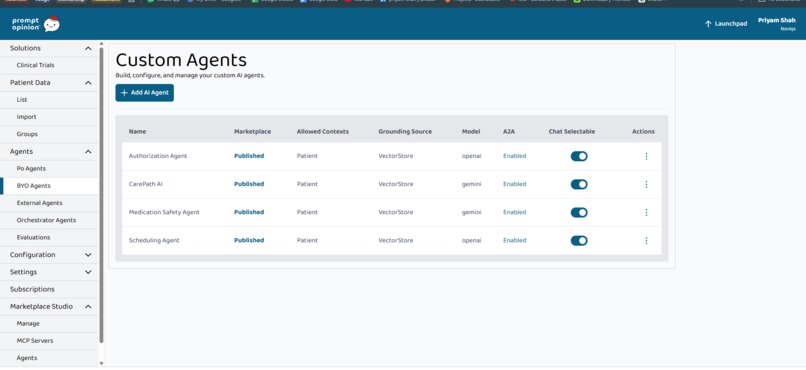
Task: Collapse the Marketplace Studio section
Action: click(88, 306)
